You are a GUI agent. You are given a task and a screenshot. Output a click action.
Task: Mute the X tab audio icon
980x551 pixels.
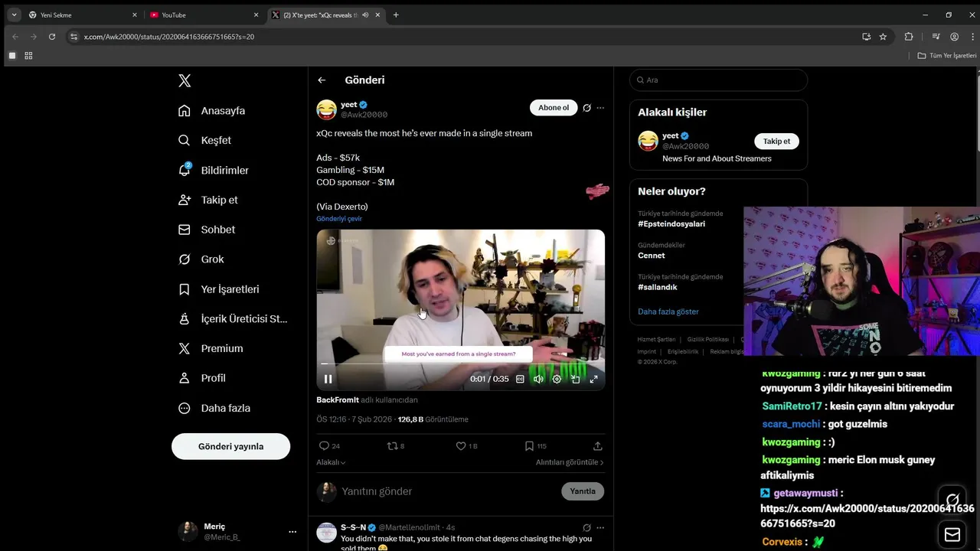[365, 15]
